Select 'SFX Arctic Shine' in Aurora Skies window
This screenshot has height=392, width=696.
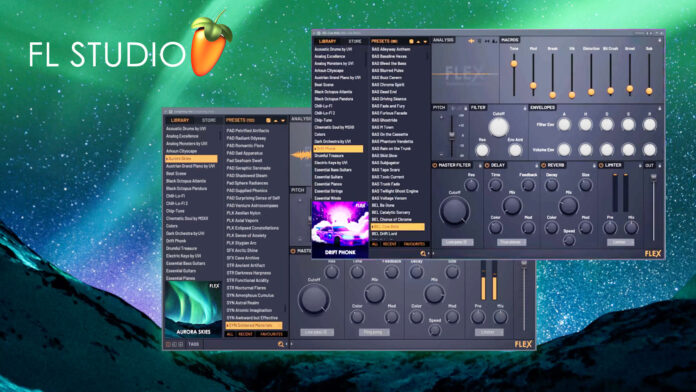242,250
